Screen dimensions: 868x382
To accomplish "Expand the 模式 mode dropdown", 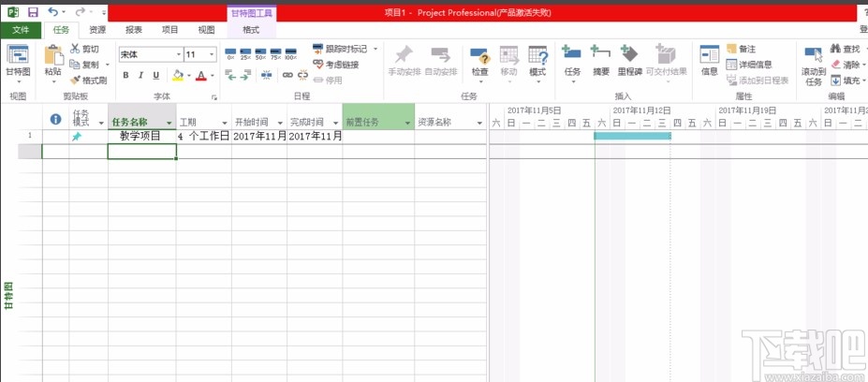I will coord(538,82).
